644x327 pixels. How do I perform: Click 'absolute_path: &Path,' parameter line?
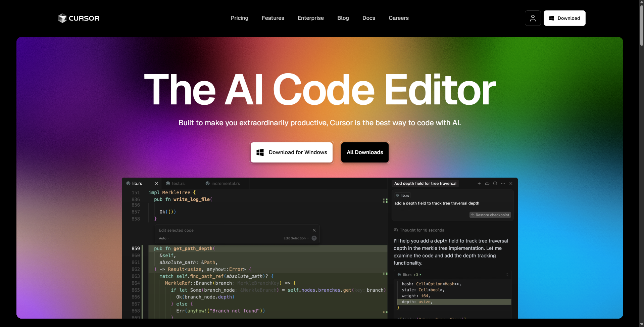pyautogui.click(x=188, y=263)
